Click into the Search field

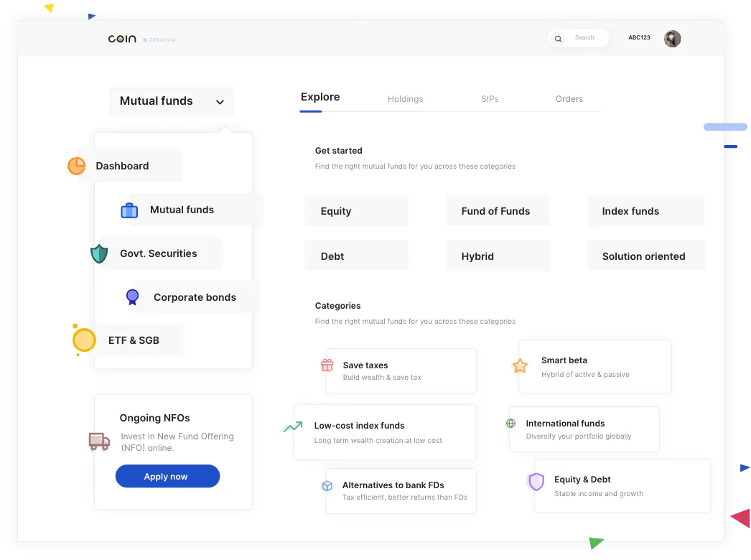tap(579, 38)
